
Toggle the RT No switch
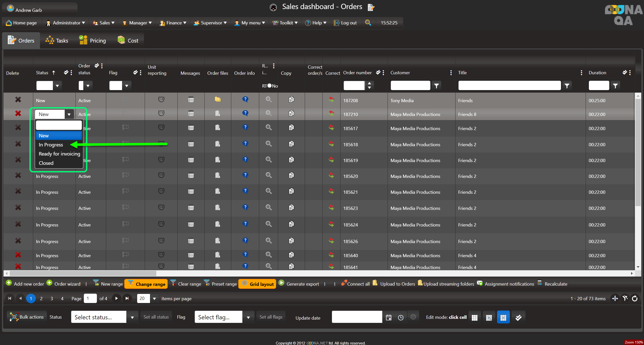click(x=270, y=86)
